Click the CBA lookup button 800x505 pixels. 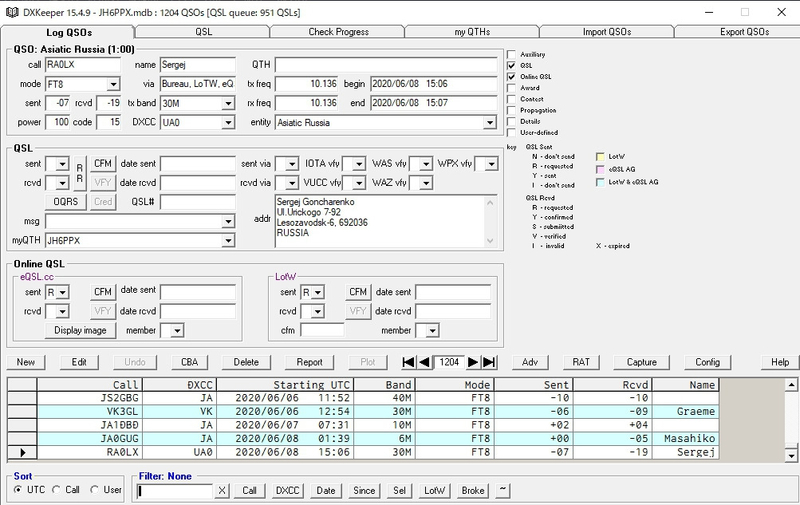pos(189,362)
